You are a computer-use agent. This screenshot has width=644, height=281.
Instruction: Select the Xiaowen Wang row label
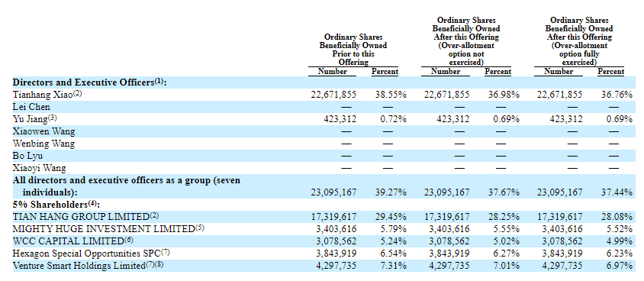tap(44, 131)
